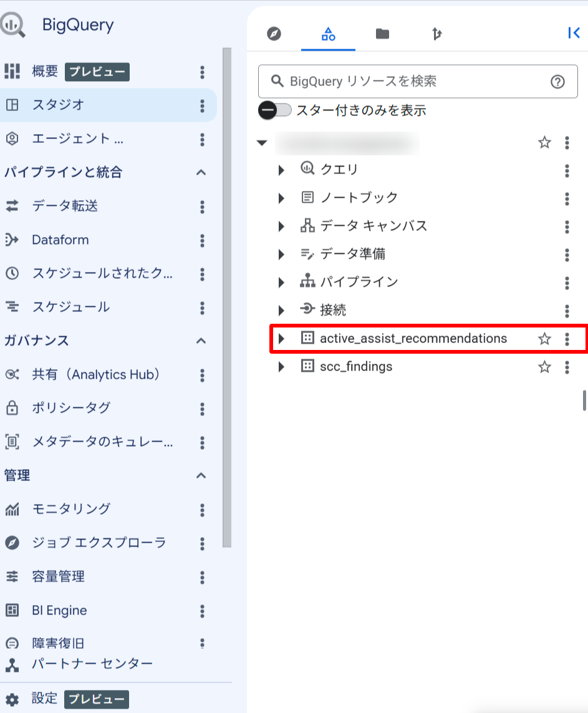Collapse パイプラインと統合 section
Screen dimensions: 588x713
tap(201, 172)
